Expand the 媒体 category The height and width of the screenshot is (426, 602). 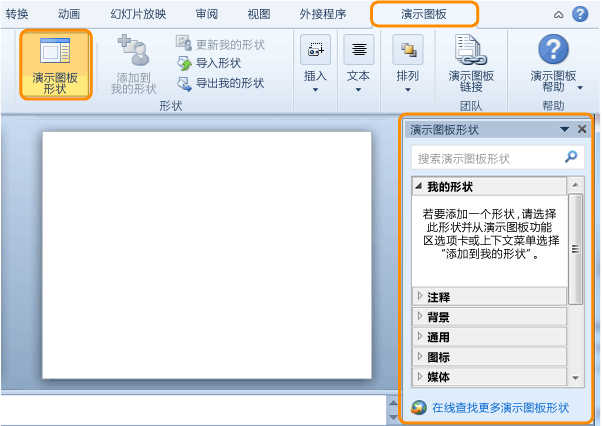click(x=489, y=377)
